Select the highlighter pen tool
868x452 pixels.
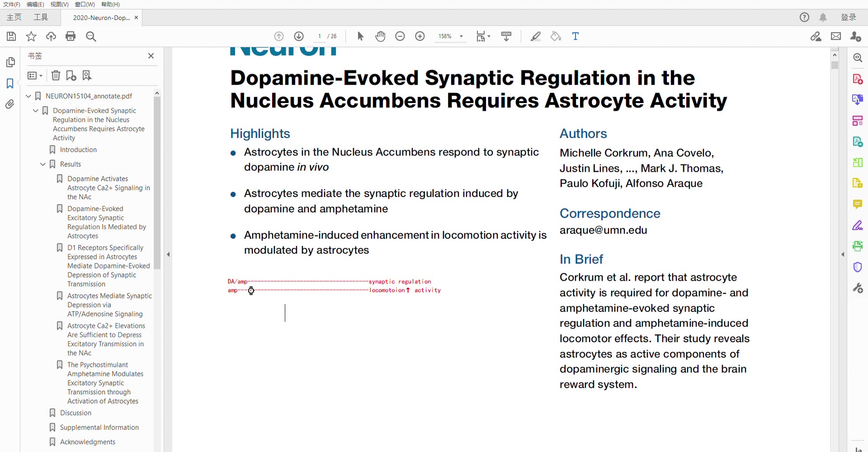(x=536, y=36)
